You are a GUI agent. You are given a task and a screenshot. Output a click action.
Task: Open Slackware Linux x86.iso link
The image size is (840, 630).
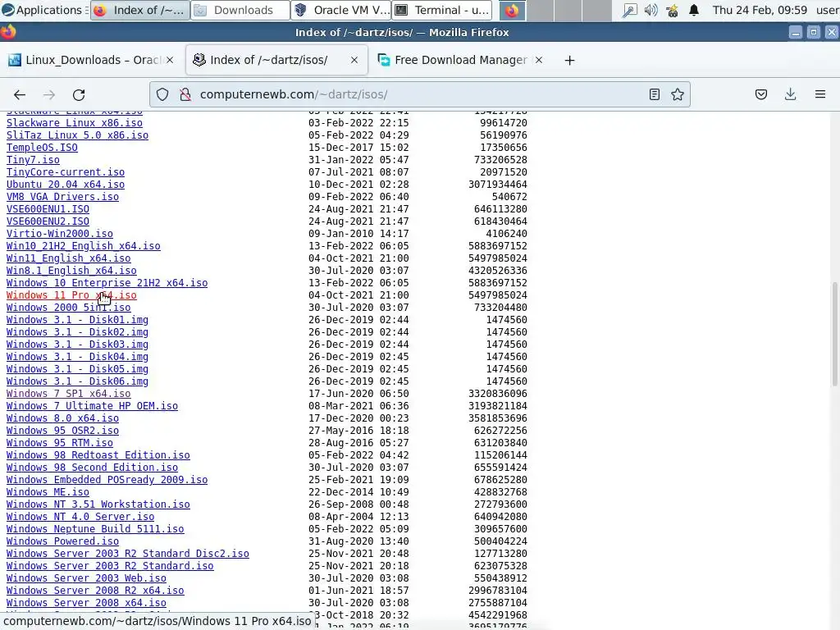coord(75,123)
